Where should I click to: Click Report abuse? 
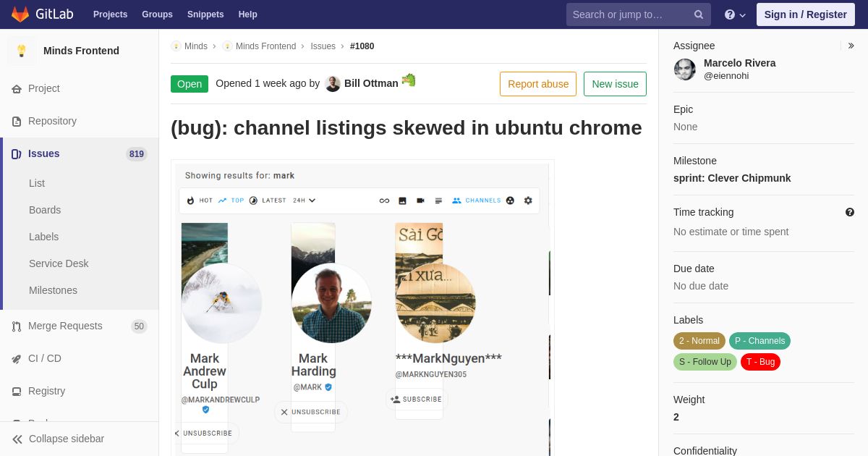[538, 84]
